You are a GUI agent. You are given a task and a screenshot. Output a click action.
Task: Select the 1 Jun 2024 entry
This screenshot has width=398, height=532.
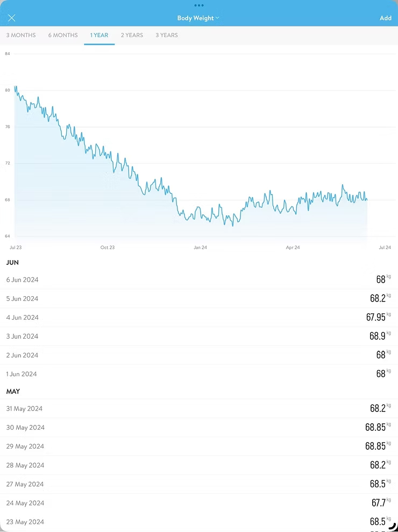(x=199, y=374)
